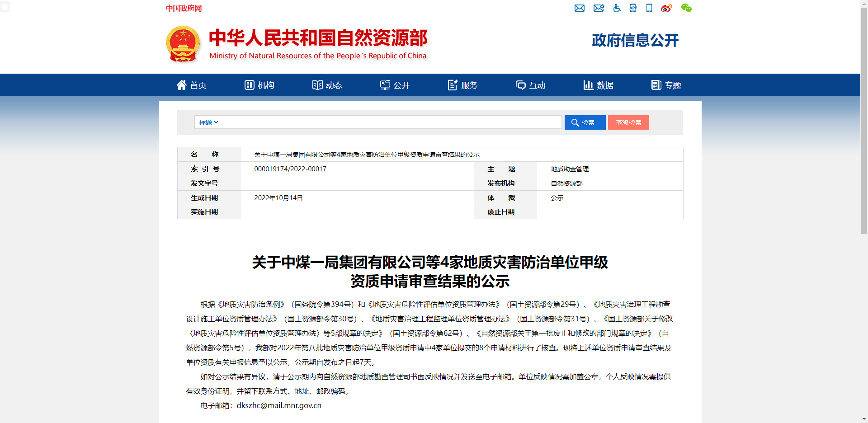Click the dkszhc@mail.mnr.gov.cn email address
The height and width of the screenshot is (423, 868).
[x=279, y=405]
